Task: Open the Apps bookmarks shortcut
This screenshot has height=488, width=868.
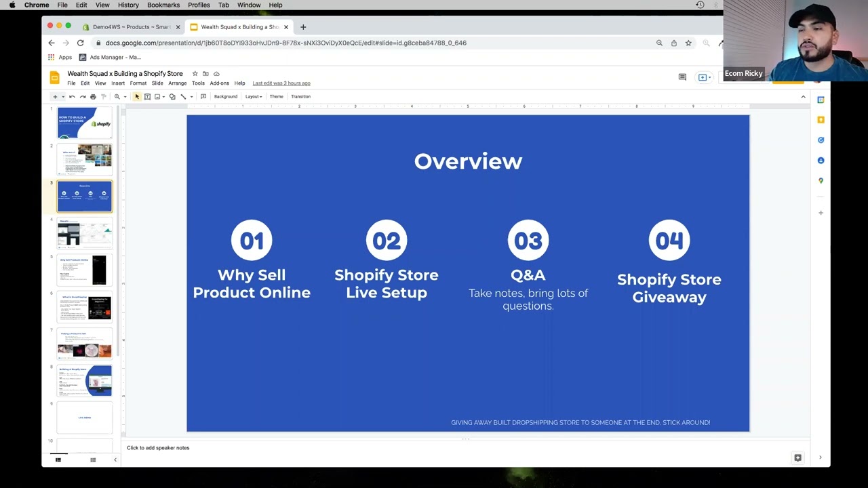Action: [x=60, y=58]
